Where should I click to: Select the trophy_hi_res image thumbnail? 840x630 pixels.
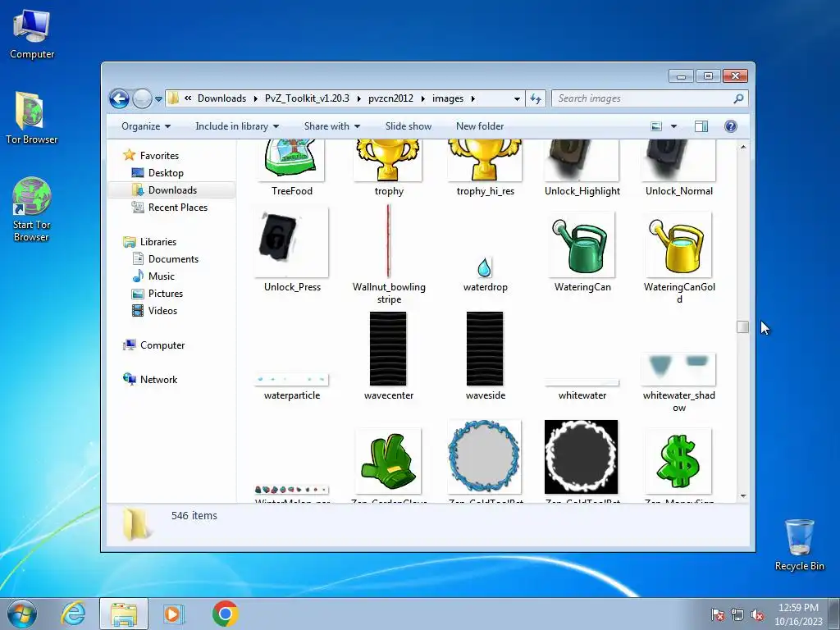485,161
